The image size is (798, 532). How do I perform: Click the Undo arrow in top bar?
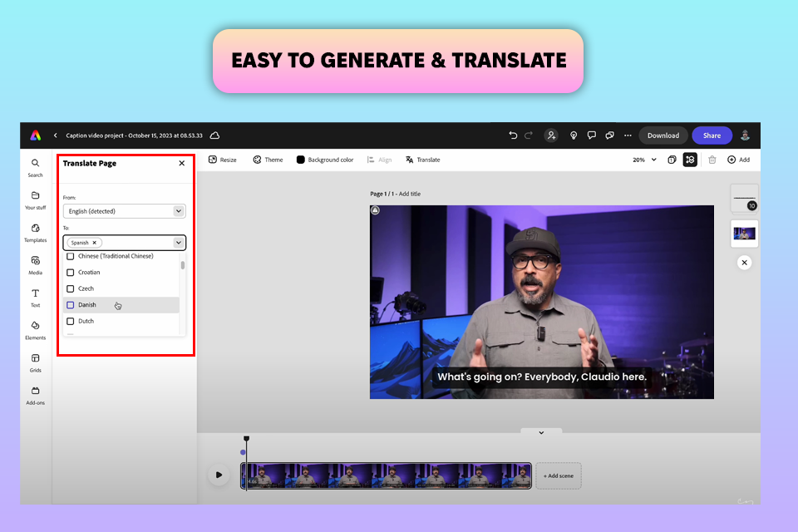tap(513, 135)
